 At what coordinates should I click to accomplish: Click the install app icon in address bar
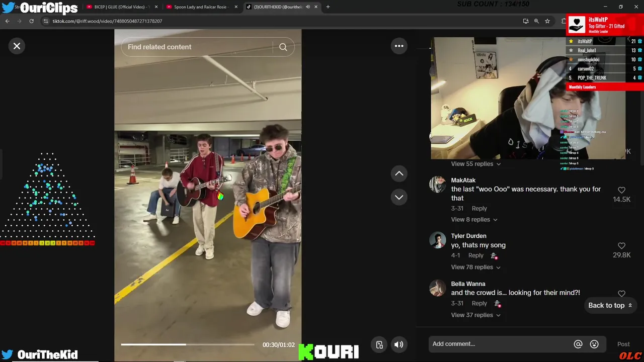pos(526,21)
